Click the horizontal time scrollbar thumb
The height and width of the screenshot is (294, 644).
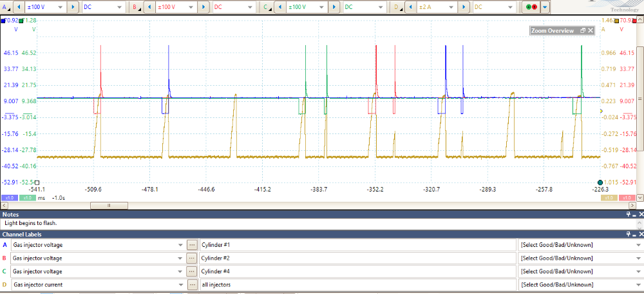(x=108, y=206)
